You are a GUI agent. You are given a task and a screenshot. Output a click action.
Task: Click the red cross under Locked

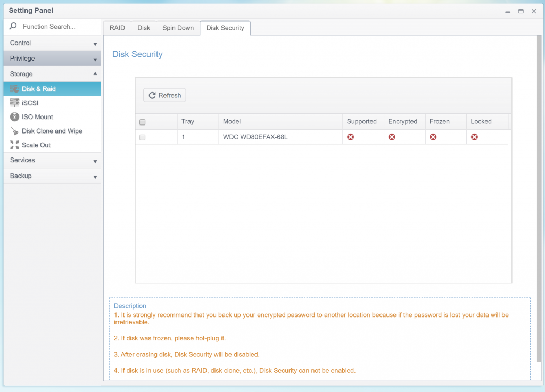point(475,137)
